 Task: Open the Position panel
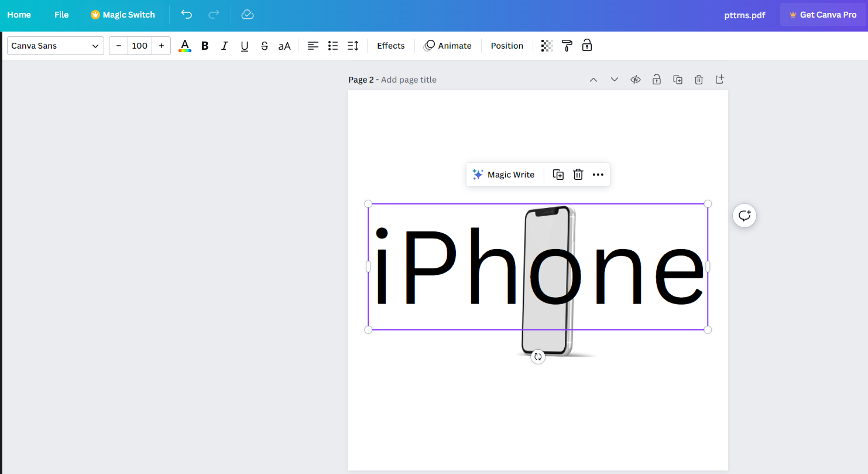[x=507, y=46]
